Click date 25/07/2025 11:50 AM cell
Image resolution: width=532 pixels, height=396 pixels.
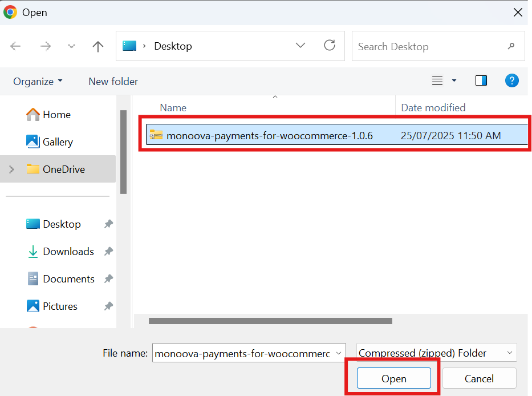pos(450,135)
